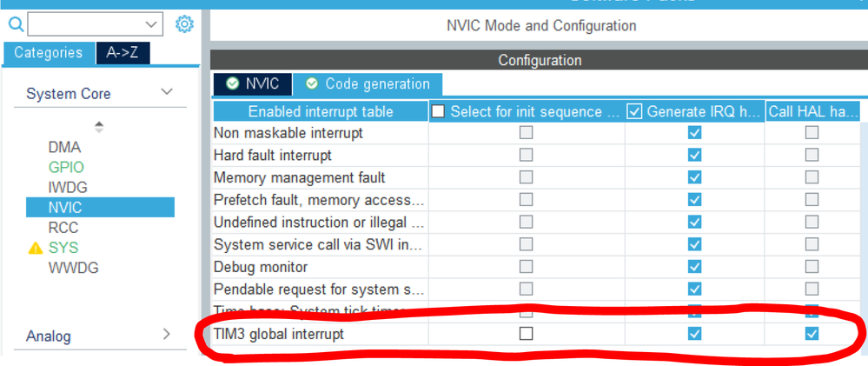Select WWDG in System Core list
This screenshot has width=868, height=366.
click(x=74, y=268)
